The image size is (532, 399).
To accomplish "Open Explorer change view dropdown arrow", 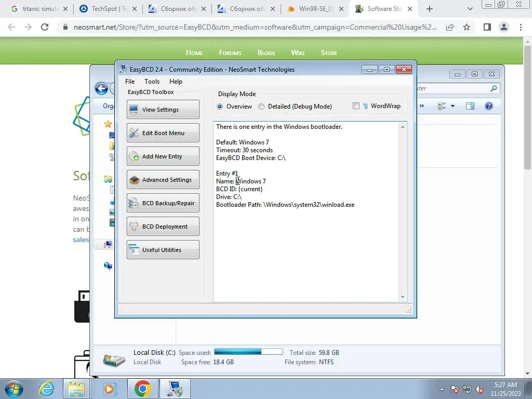I will pos(453,106).
